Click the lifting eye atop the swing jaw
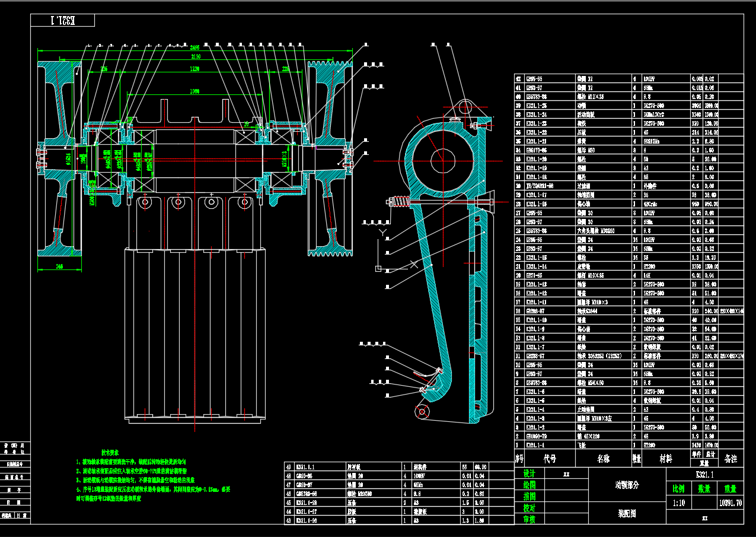This screenshot has width=756, height=537. [x=464, y=107]
